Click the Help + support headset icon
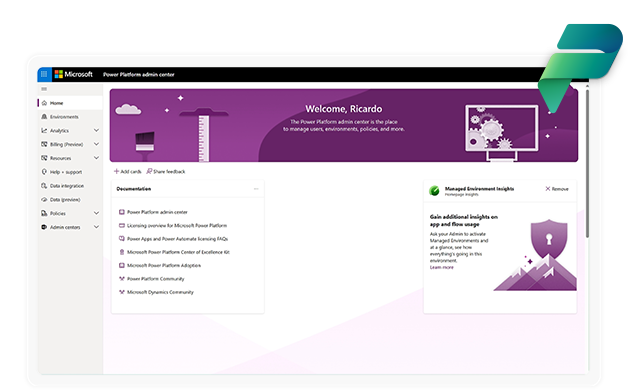This screenshot has height=390, width=628. coord(44,172)
